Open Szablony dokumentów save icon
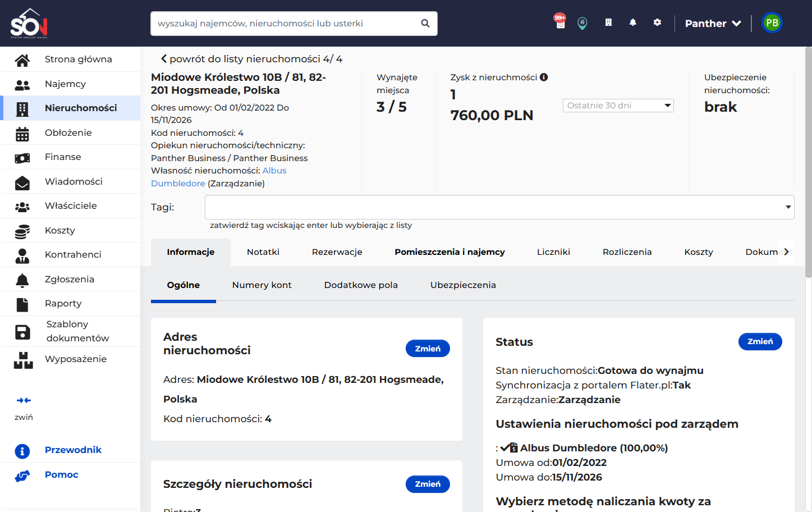812x512 pixels. [22, 332]
